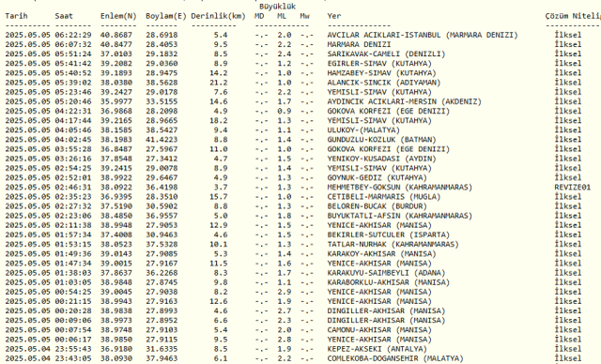Click the 'Tarih' column header

pos(17,16)
